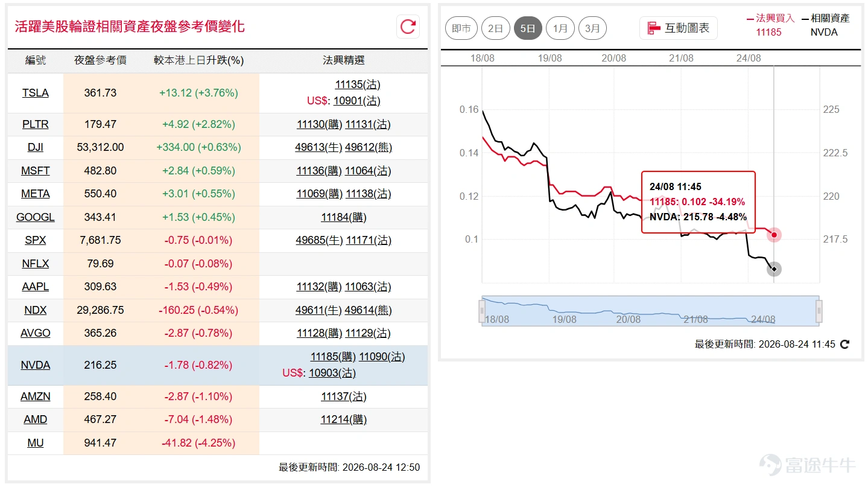The image size is (868, 487).
Task: Click the 編號 column header
Action: click(36, 60)
